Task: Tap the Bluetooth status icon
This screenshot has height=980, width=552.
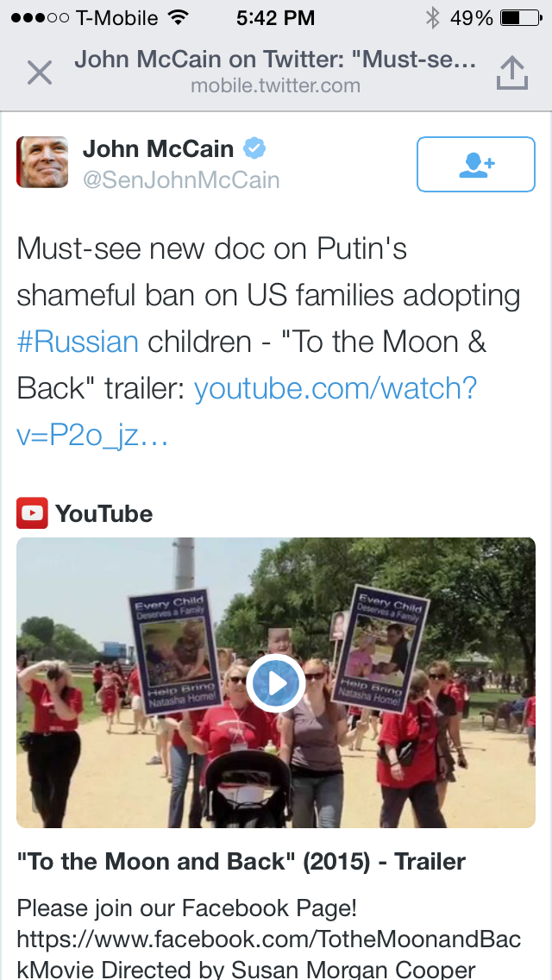Action: coord(432,17)
